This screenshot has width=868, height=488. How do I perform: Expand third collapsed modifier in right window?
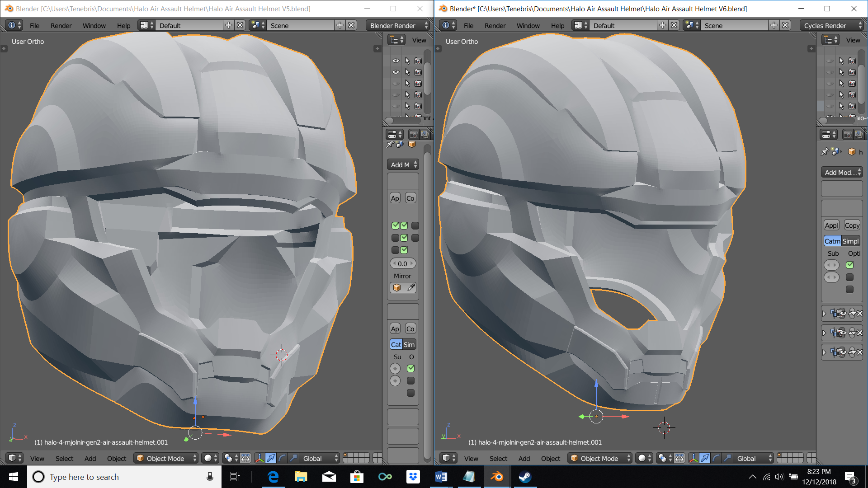pos(824,352)
